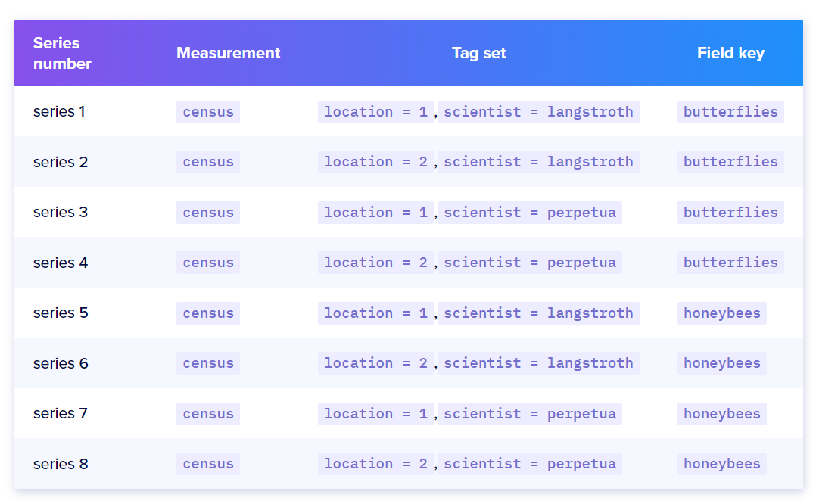Viewport: 816px width, 504px height.
Task: Click butterflies field key in series 3 row
Action: tap(730, 213)
